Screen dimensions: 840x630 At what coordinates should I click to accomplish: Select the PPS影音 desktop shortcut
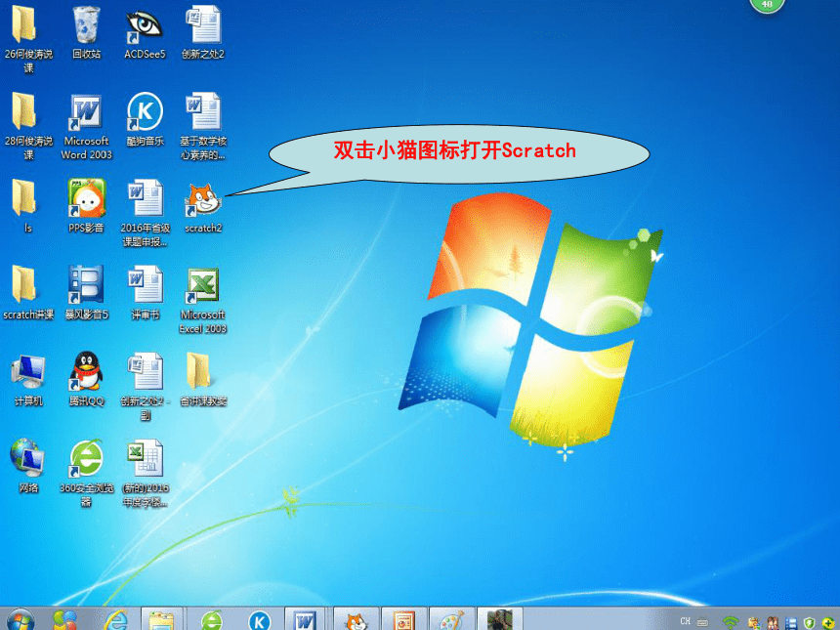pos(86,198)
